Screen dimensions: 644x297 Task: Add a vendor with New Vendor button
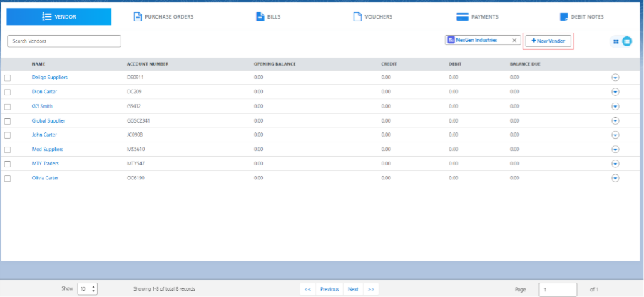click(548, 41)
